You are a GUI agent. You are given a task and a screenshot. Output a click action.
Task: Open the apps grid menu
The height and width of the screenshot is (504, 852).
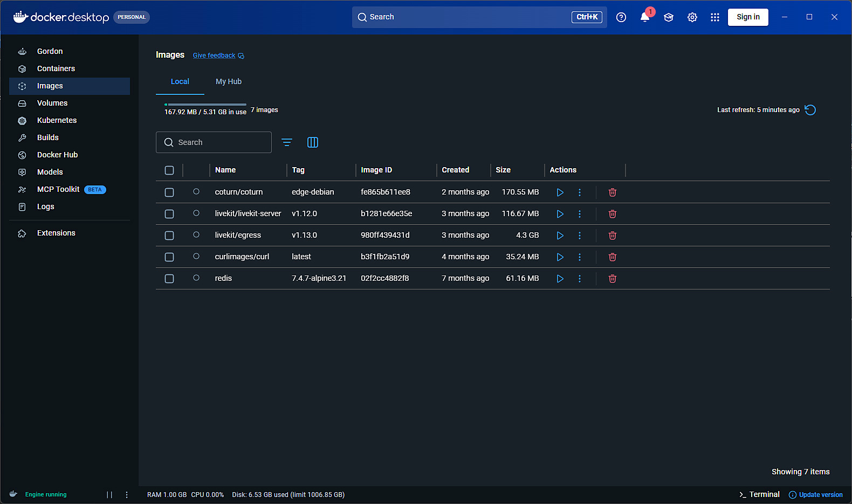point(715,17)
